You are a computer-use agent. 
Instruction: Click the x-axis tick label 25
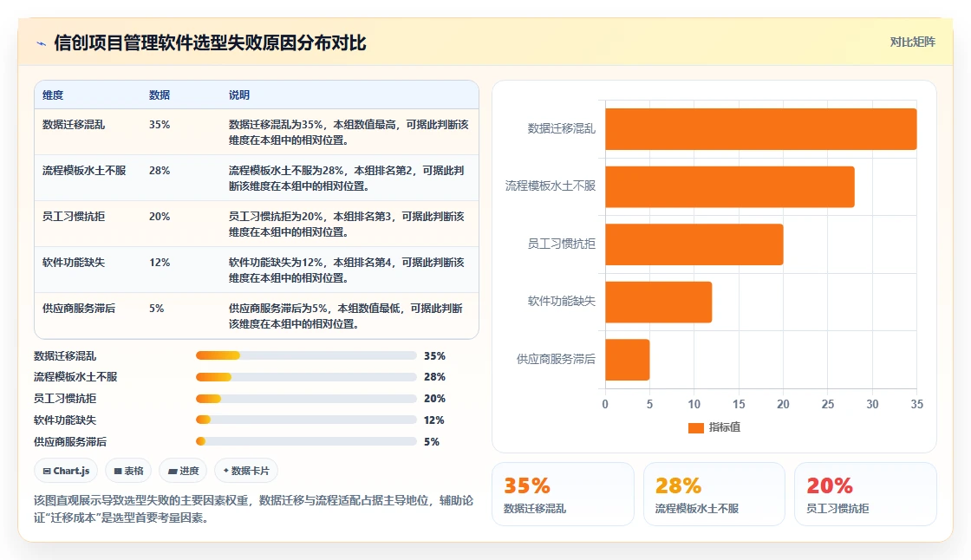coord(828,404)
